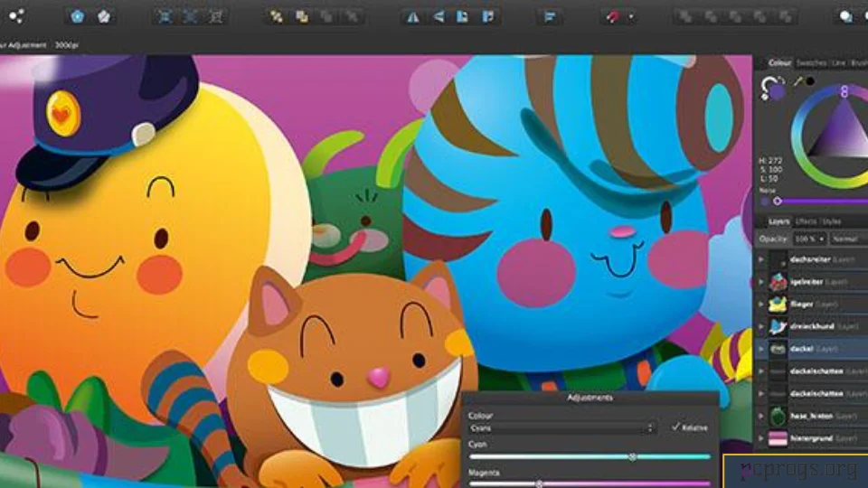Image resolution: width=868 pixels, height=488 pixels.
Task: Switch to the Colour tab
Action: click(778, 62)
